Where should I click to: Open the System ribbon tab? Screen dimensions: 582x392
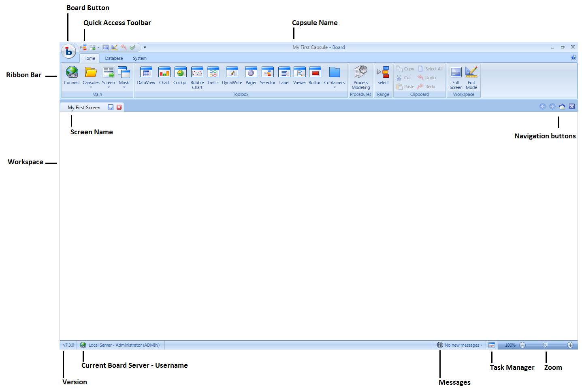point(140,58)
